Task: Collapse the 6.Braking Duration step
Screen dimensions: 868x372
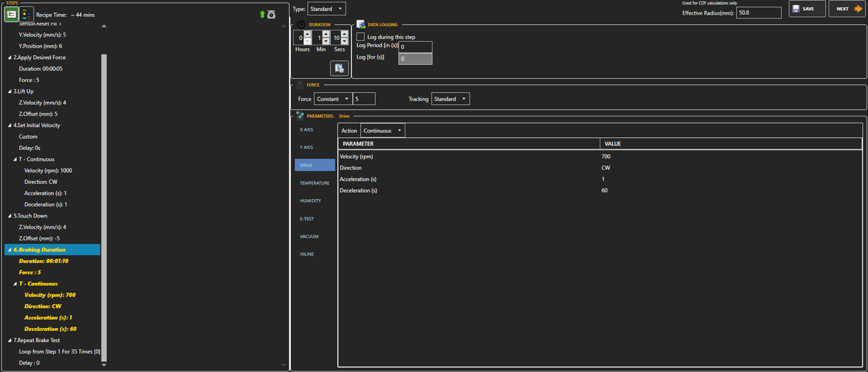Action: 10,250
